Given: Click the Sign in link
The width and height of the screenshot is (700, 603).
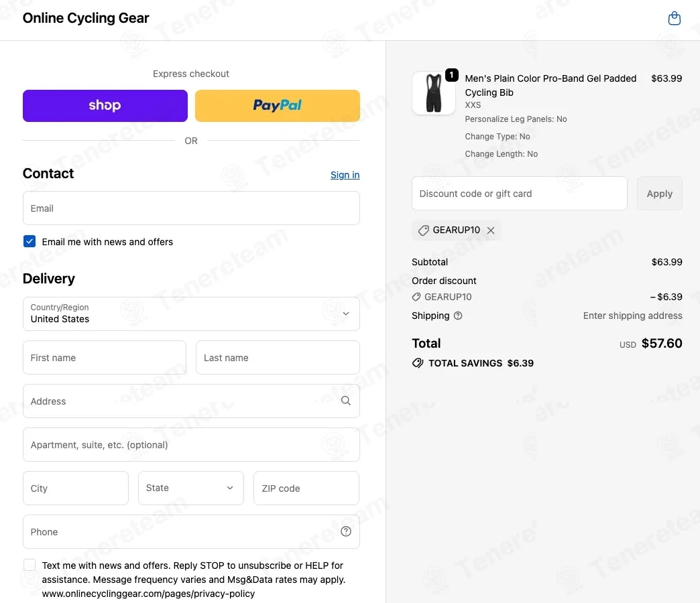Looking at the screenshot, I should (345, 175).
